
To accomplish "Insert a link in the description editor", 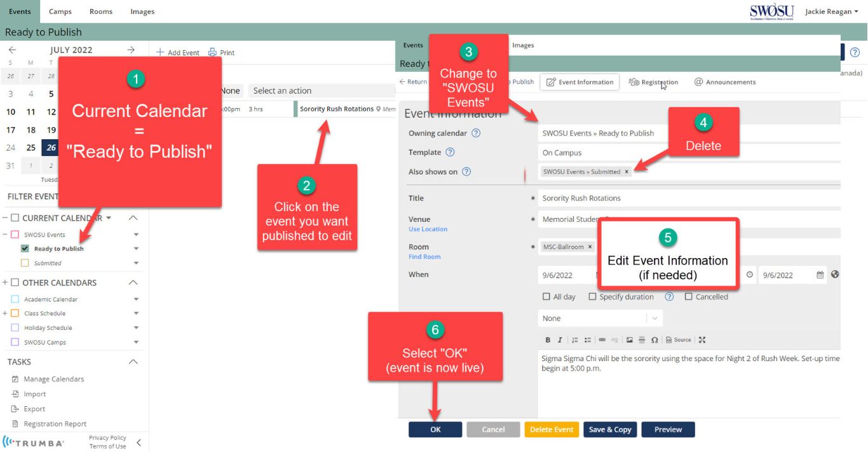I will 602,340.
